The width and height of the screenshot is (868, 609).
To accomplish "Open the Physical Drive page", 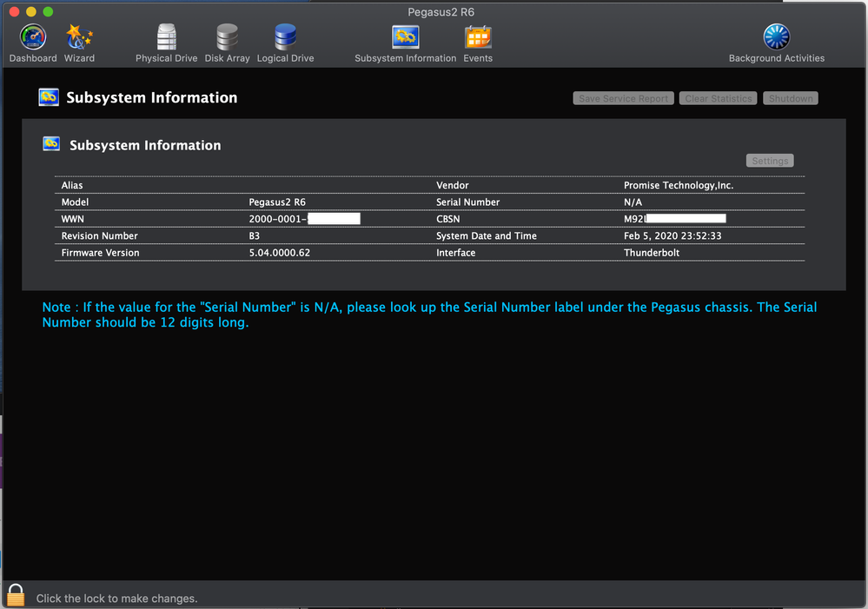I will coord(166,43).
